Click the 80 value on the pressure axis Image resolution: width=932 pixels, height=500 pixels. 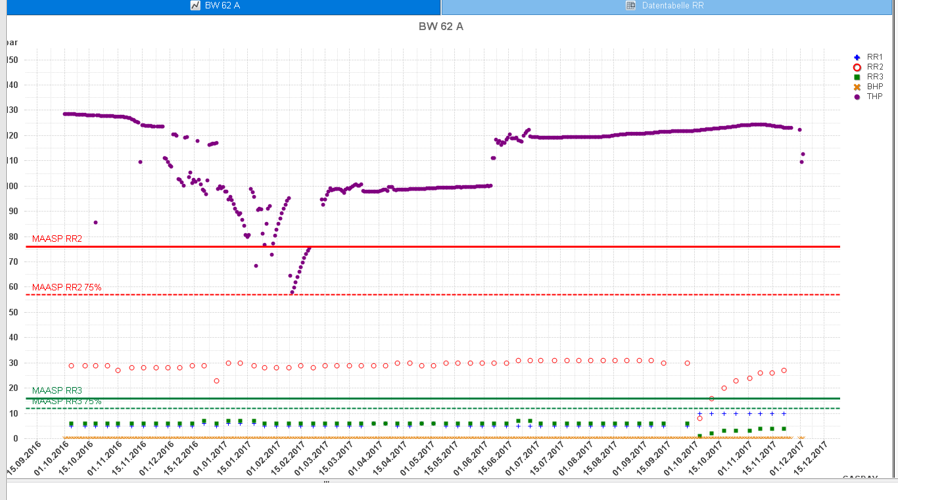[12, 237]
